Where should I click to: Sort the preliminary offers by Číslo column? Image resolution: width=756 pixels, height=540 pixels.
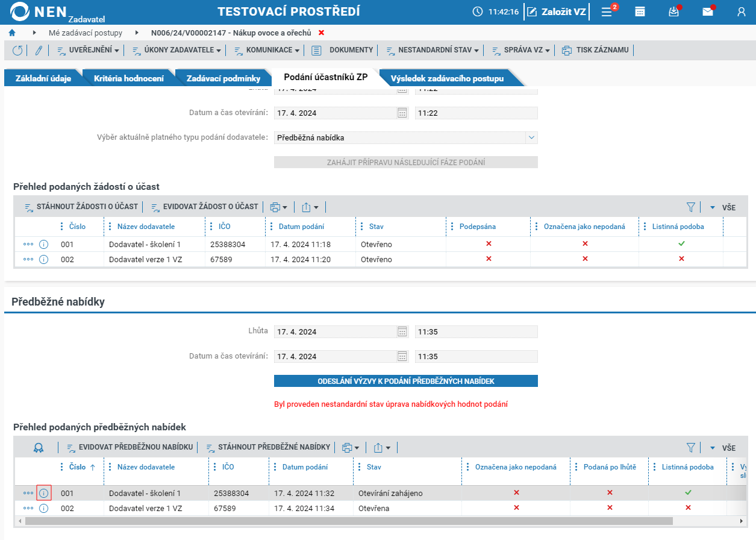[x=78, y=467]
